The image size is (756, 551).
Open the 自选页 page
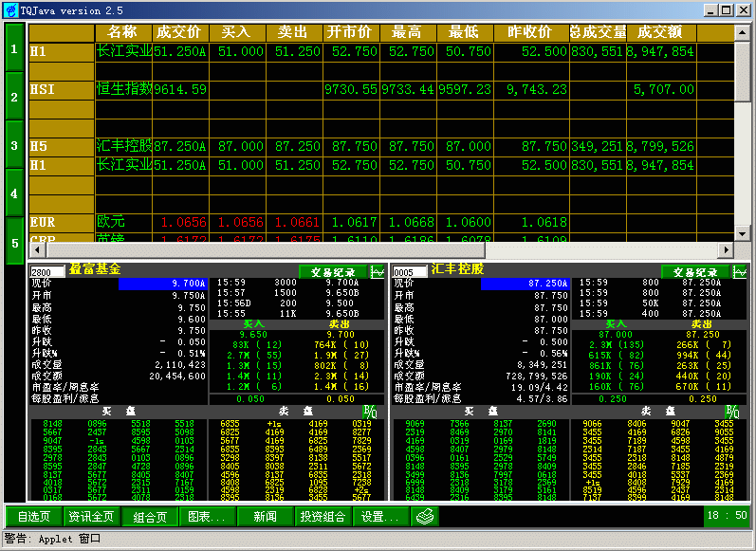coord(34,516)
